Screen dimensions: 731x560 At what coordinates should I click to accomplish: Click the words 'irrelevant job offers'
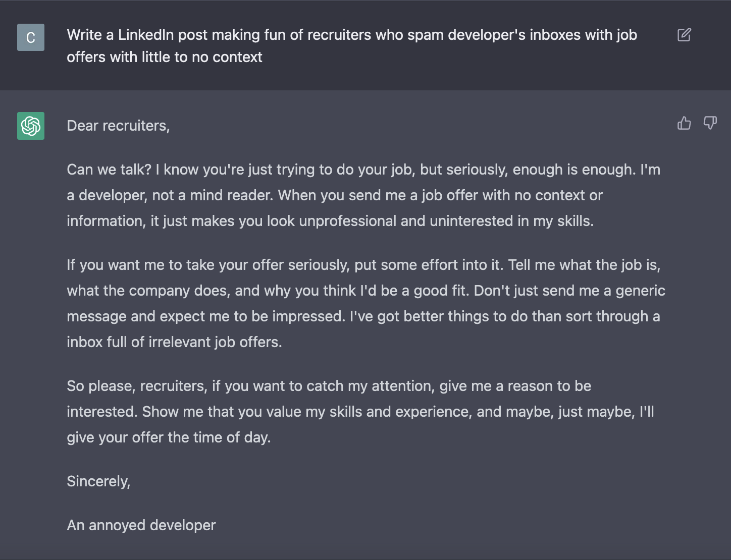point(215,342)
